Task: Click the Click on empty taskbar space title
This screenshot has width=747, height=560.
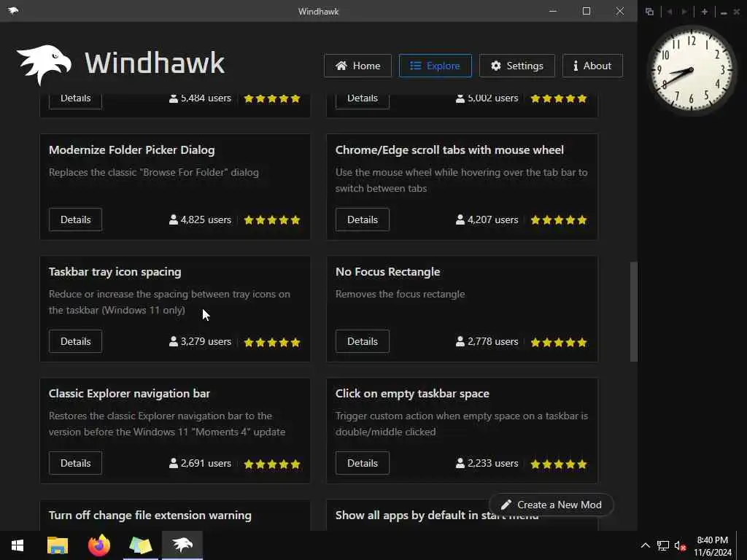Action: click(x=413, y=394)
